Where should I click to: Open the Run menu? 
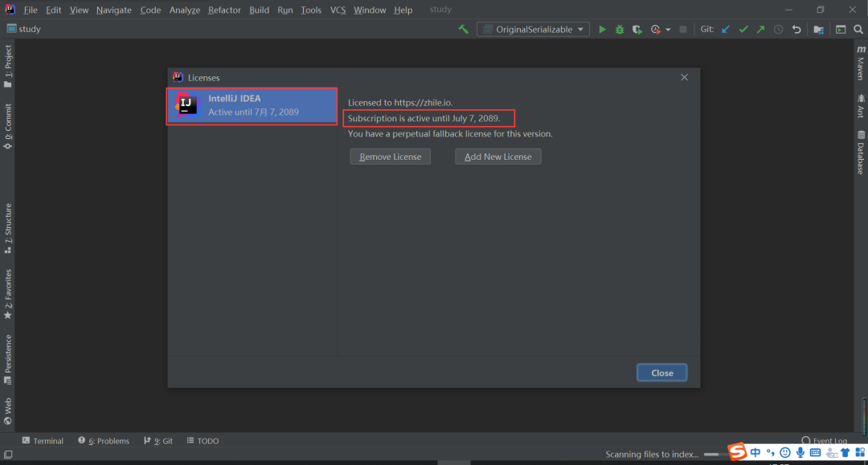pyautogui.click(x=285, y=10)
